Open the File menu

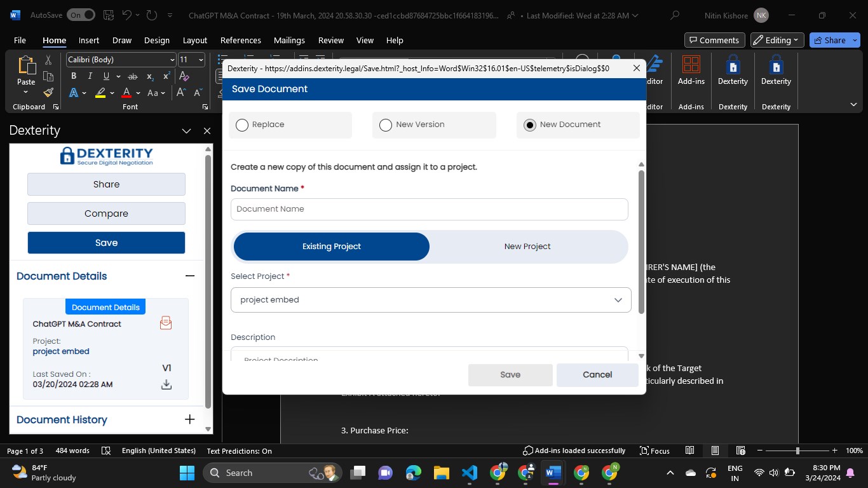click(x=20, y=40)
